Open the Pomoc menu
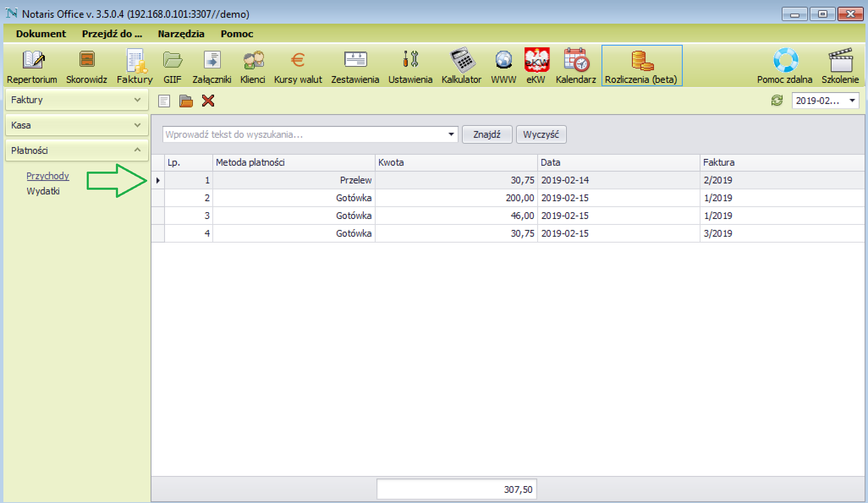 coord(237,34)
